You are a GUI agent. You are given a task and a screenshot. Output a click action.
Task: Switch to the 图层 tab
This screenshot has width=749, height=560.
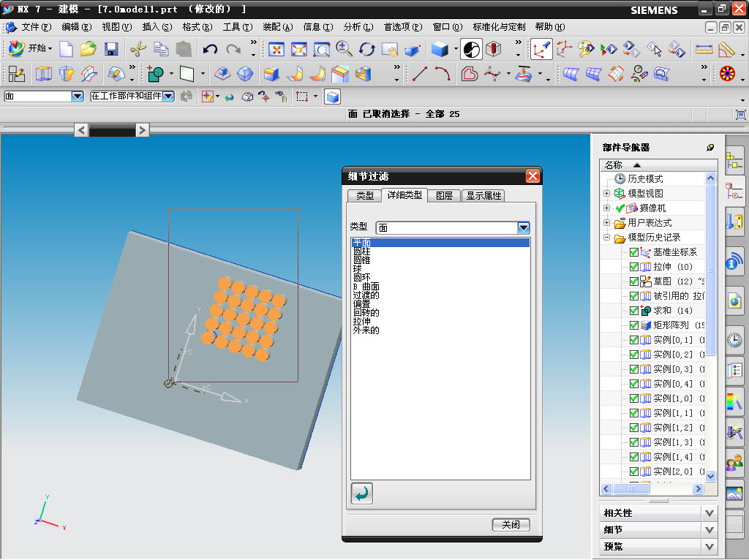point(444,196)
